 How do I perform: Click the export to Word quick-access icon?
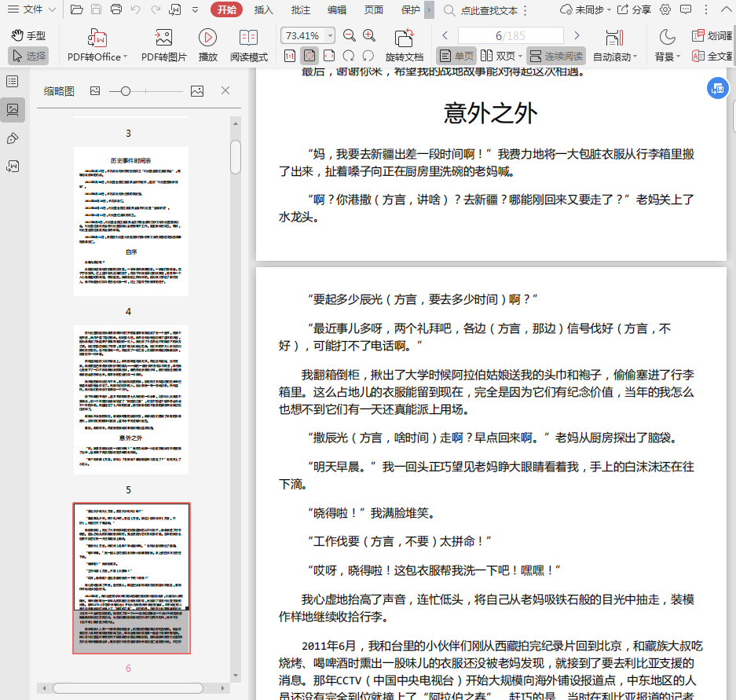175,9
